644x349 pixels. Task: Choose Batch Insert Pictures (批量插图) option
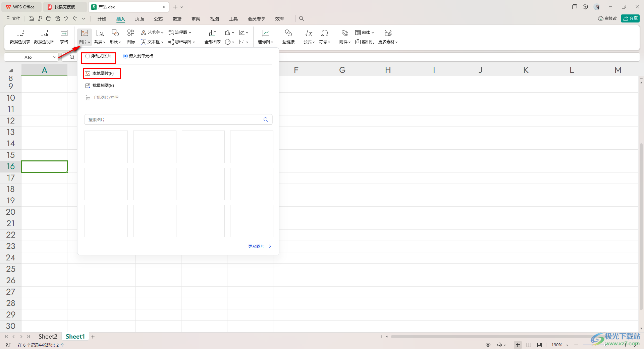point(100,86)
